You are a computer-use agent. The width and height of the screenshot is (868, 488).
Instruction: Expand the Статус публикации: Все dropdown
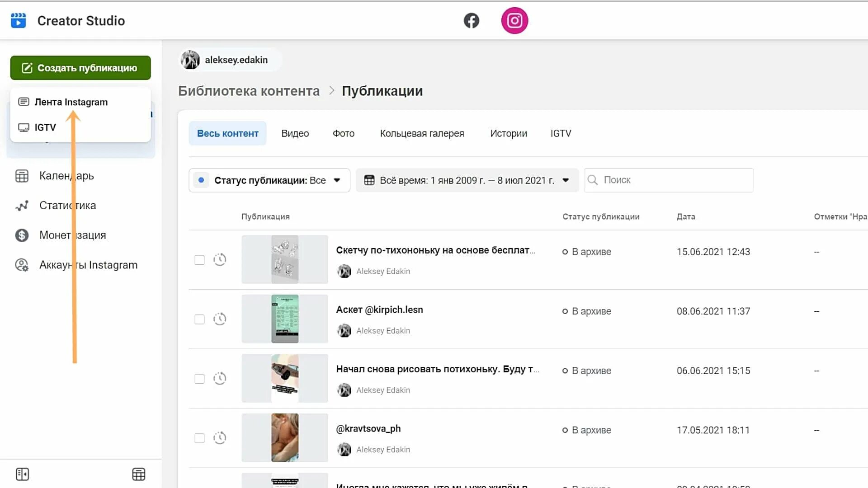[x=269, y=180]
